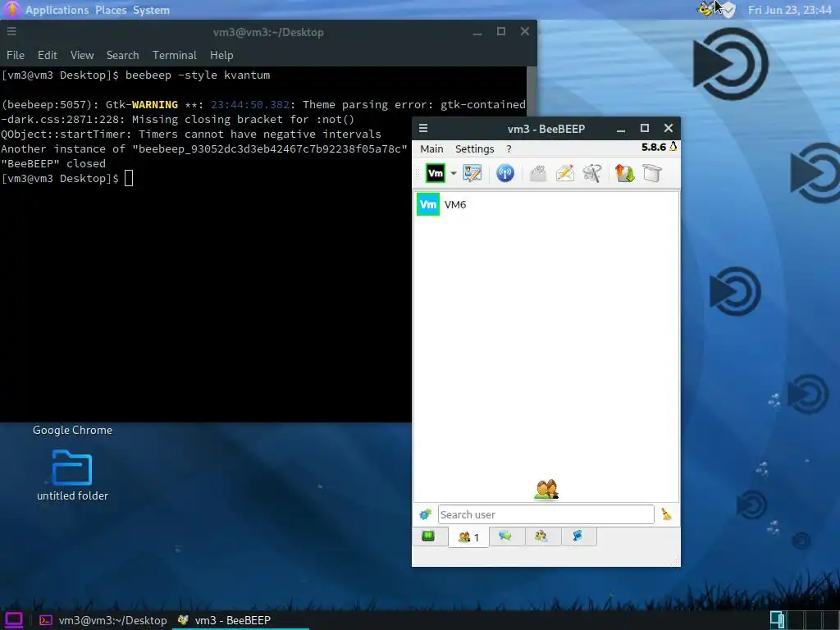Switch to vm3@vm3:~/Desktop taskbar button
This screenshot has height=630, width=840.
pos(103,620)
